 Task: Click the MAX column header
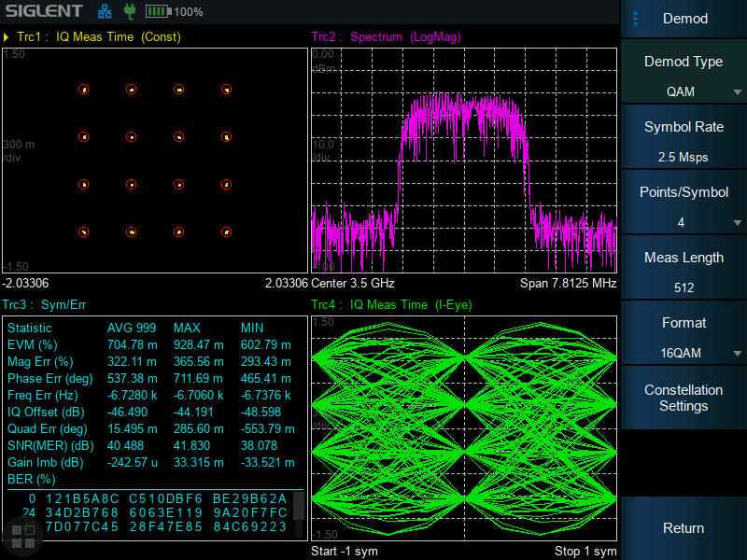187,329
